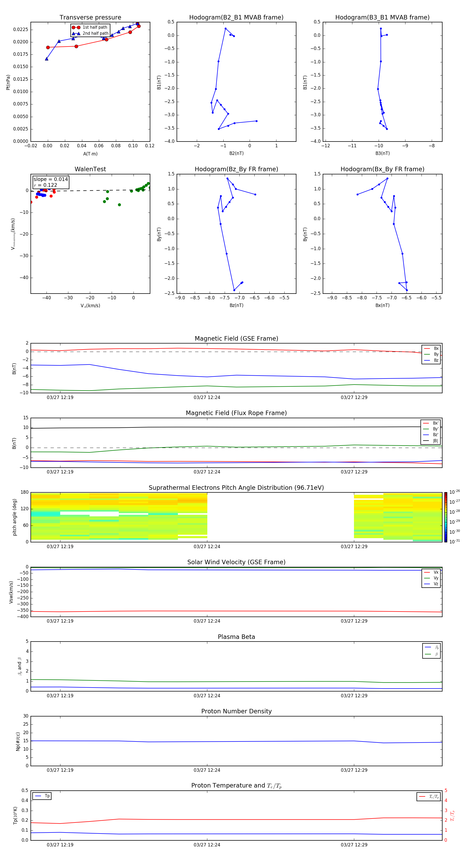Screen dimensions: 473x868
Task: Click the 'Magnetic Field (GSE Frame)' title
Action: [236, 339]
